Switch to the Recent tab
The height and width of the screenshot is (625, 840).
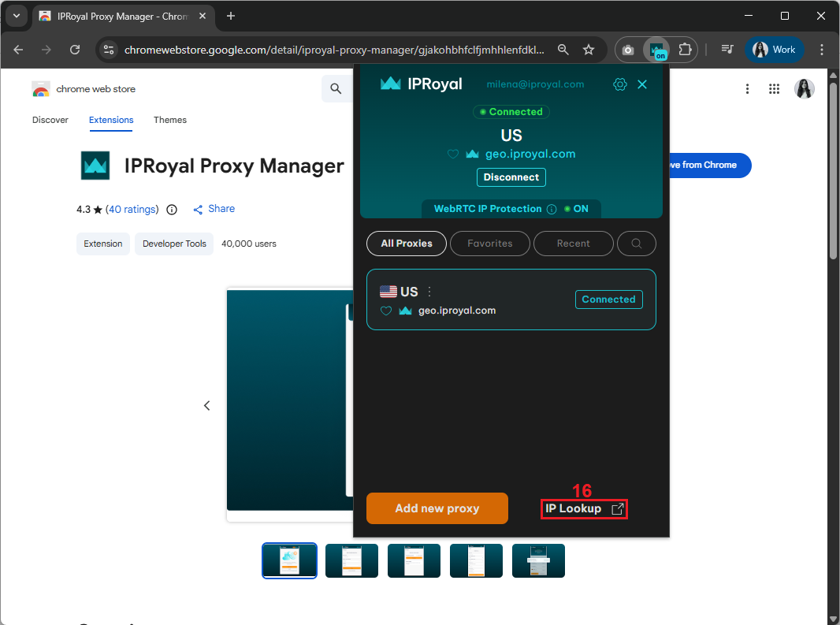(x=573, y=244)
